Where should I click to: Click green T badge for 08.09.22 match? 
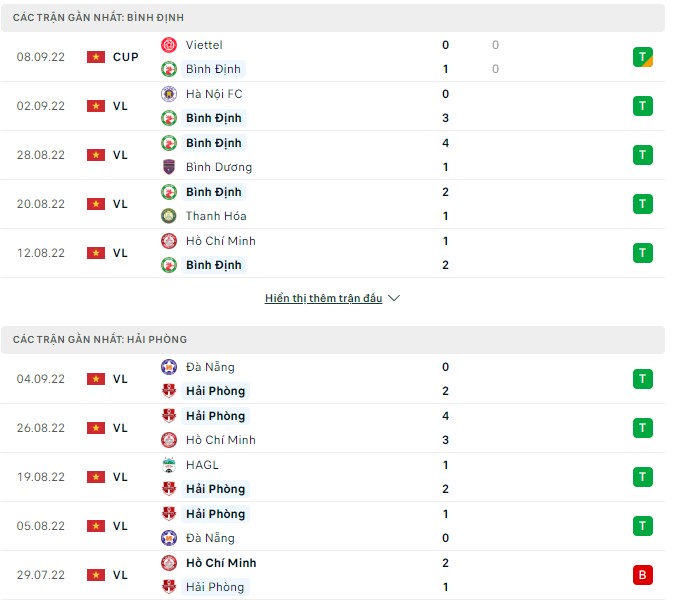tap(642, 57)
